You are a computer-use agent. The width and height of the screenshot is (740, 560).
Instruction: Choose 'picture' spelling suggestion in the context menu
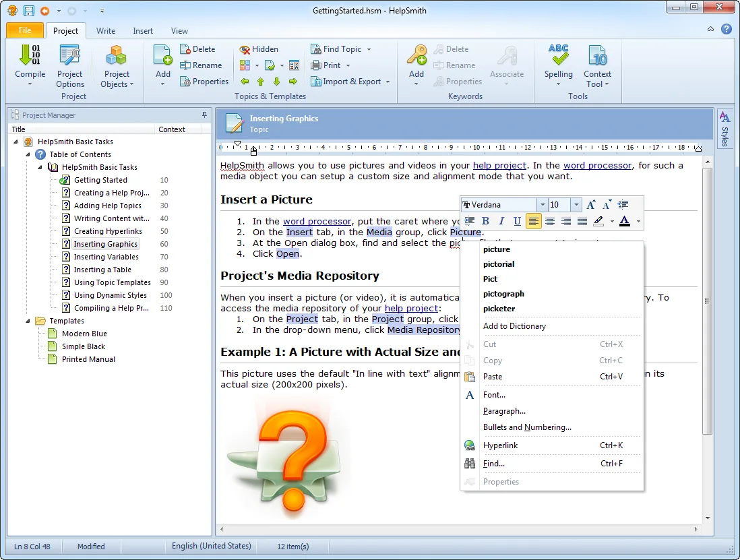(x=497, y=249)
